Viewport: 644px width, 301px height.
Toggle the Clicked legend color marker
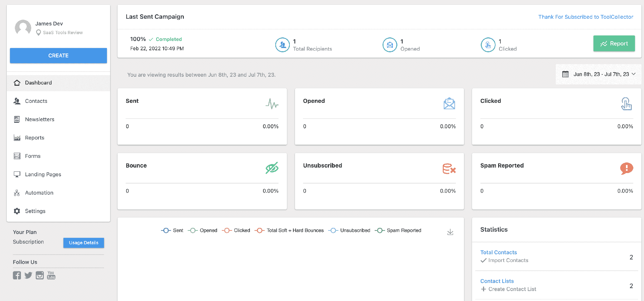(x=227, y=230)
